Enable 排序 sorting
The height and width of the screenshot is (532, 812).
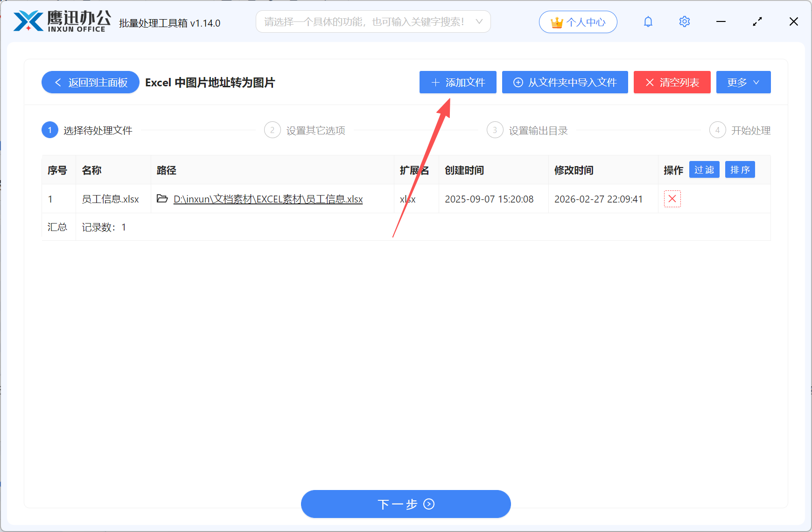740,169
